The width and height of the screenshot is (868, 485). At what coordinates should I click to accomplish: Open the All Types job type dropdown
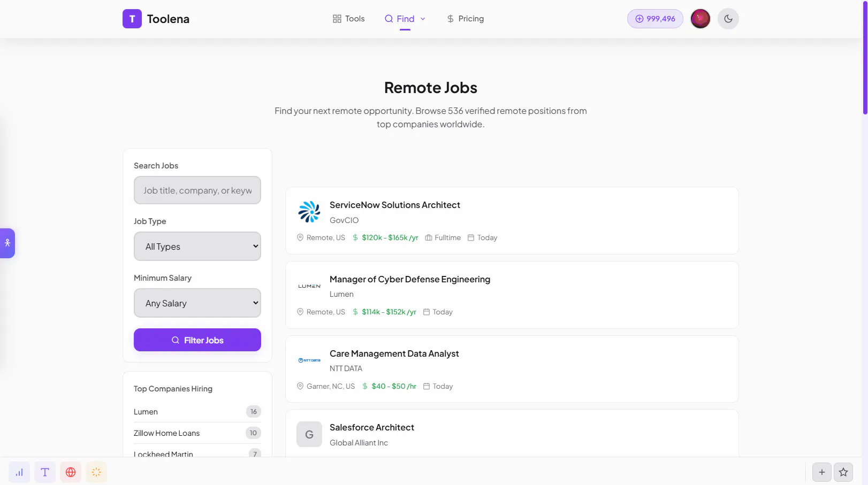coord(197,247)
